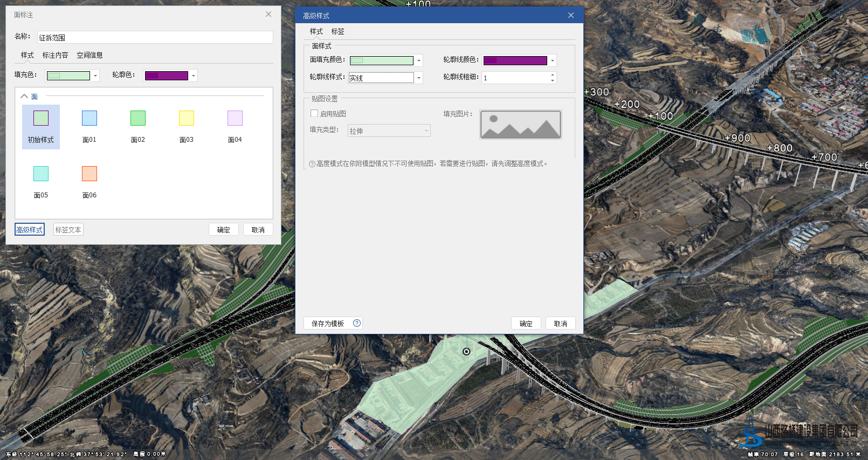This screenshot has width=868, height=460.
Task: Select the 面05 cyan style swatch
Action: pyautogui.click(x=41, y=174)
